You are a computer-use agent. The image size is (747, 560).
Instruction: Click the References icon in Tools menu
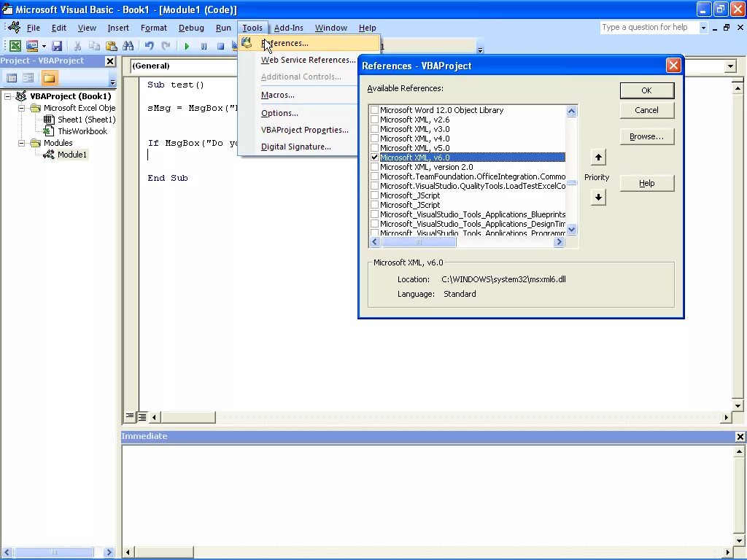[x=247, y=43]
